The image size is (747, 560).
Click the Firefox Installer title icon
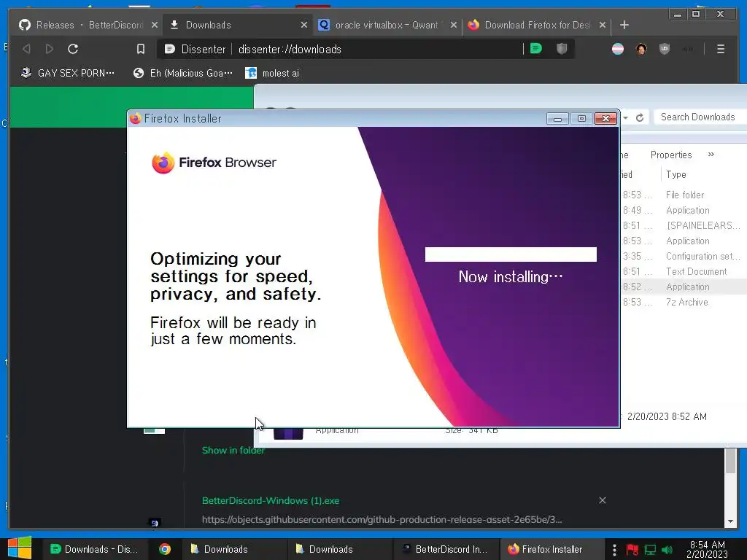point(135,118)
